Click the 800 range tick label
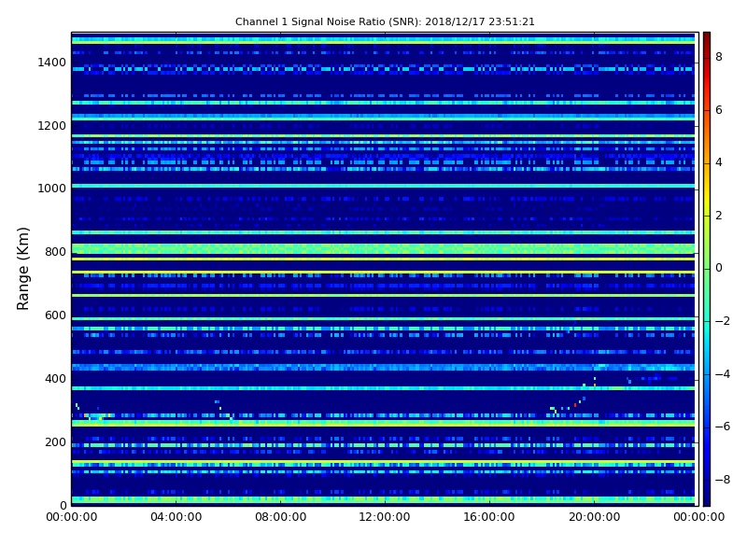Viewport: 747px width, 560px height. pos(55,252)
